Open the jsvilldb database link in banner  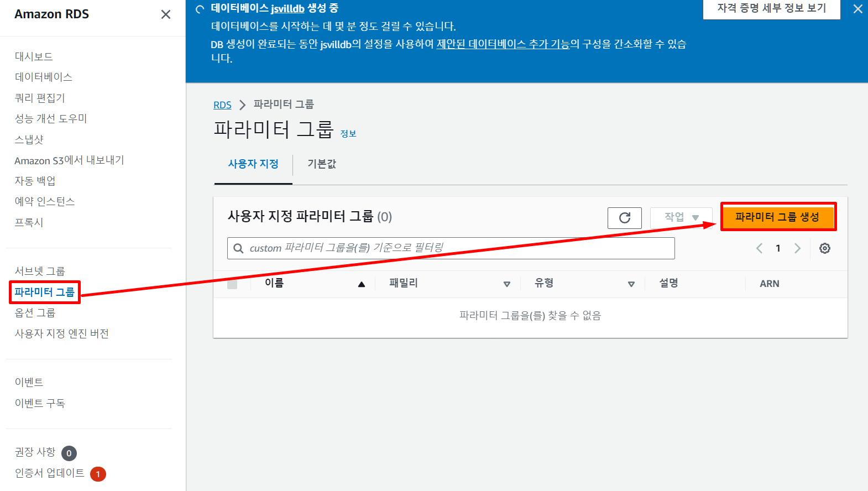287,8
